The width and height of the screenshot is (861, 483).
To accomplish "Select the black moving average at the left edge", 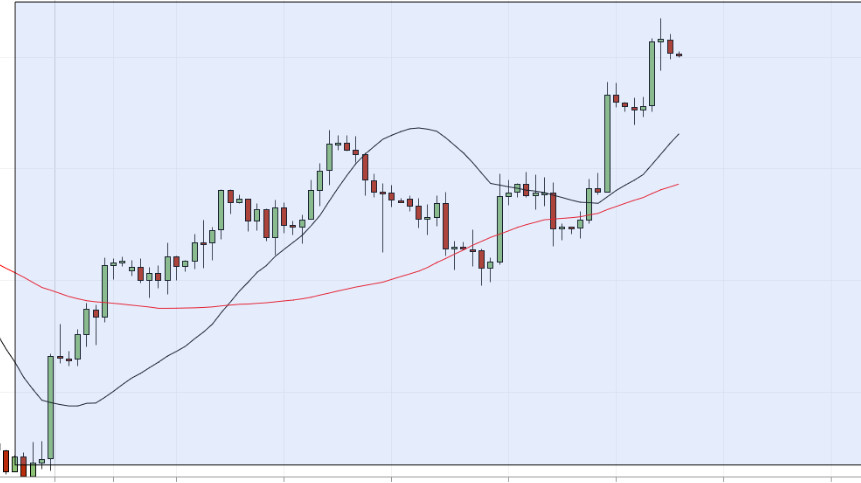I will 3,345.
